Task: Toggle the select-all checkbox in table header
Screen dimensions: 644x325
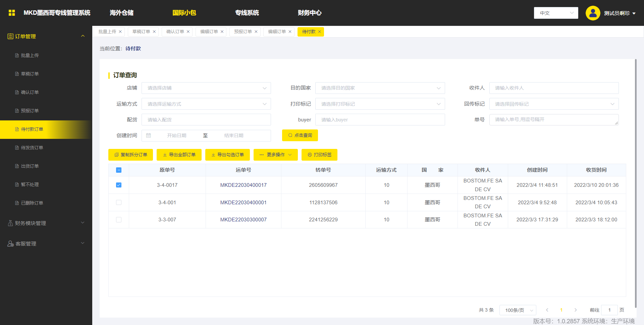Action: click(119, 170)
